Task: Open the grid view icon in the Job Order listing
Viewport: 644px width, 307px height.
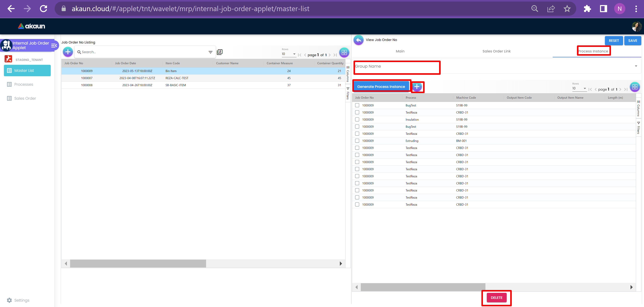Action: 344,52
